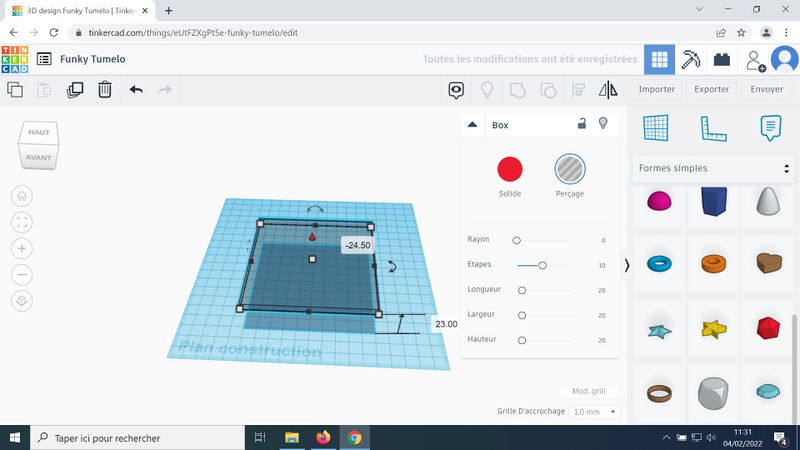Viewport: 800px width, 450px height.
Task: Select the Workplane tool
Action: tap(656, 128)
